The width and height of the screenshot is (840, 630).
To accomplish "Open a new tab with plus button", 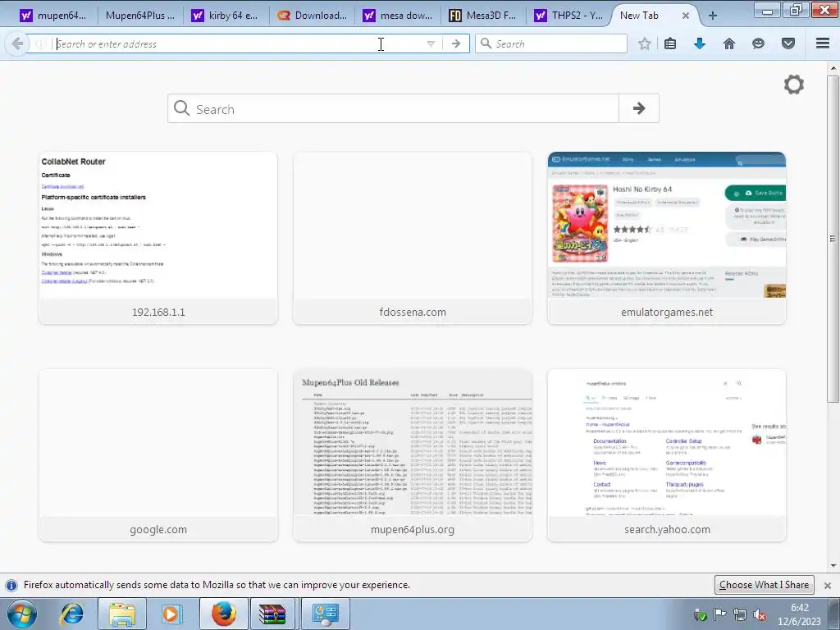I will pos(713,16).
